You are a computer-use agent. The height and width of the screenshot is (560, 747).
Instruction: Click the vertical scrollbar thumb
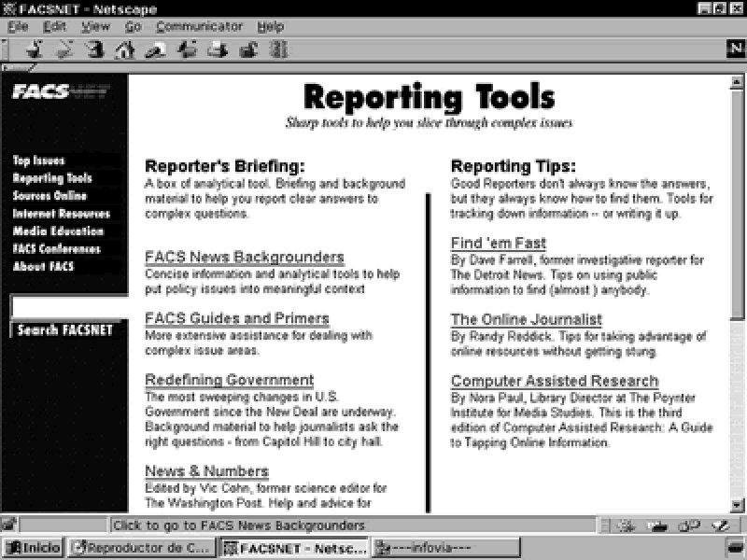coord(737,204)
